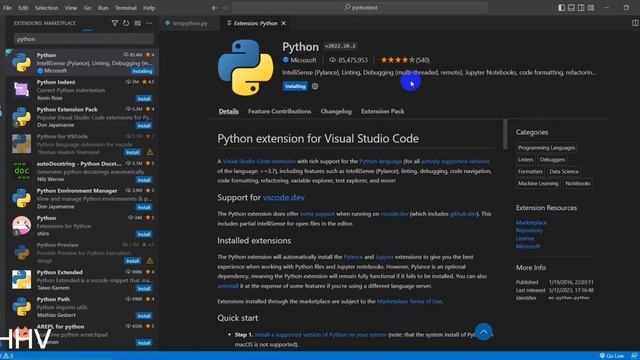
Task: Open the Python extension manage gear
Action: point(315,86)
